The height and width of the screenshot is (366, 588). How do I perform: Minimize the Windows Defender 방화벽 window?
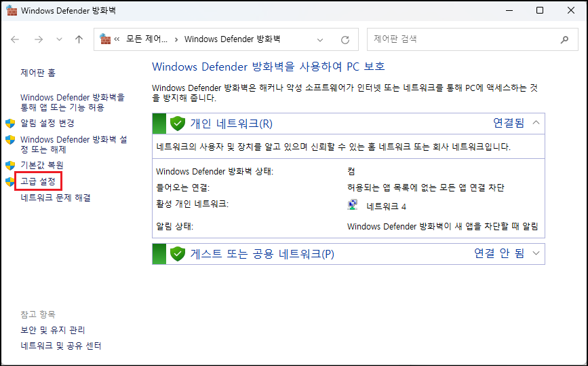click(x=509, y=10)
